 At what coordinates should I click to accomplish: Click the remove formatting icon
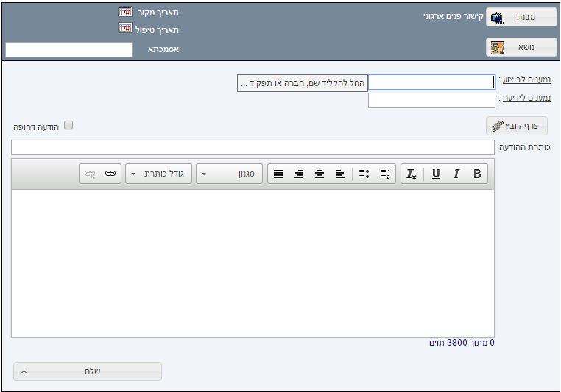pyautogui.click(x=412, y=174)
